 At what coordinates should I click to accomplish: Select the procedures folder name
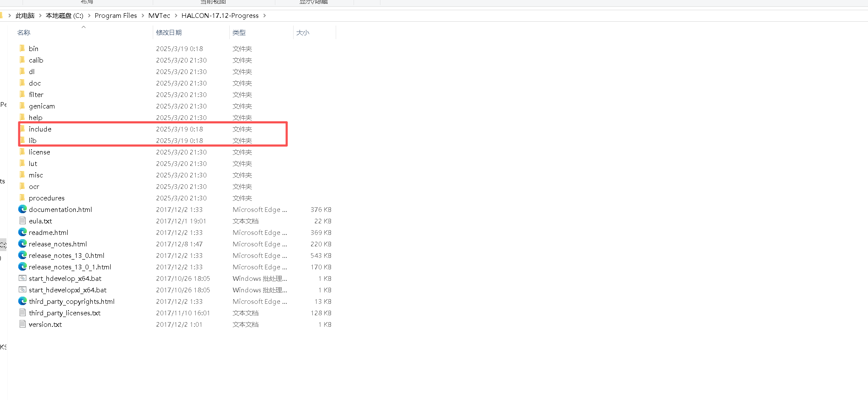(47, 198)
